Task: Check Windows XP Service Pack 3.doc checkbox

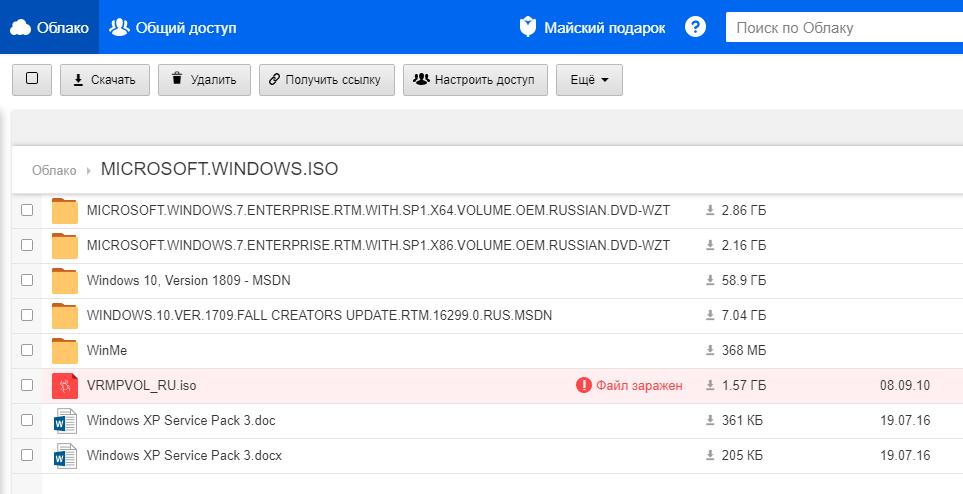Action: pyautogui.click(x=27, y=420)
